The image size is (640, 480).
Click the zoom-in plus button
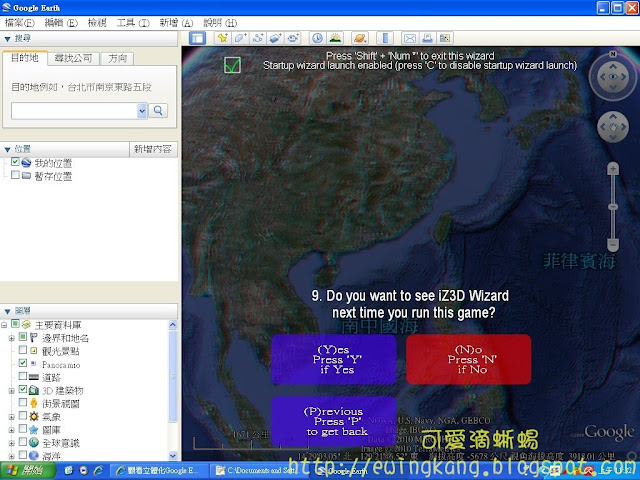(x=613, y=169)
